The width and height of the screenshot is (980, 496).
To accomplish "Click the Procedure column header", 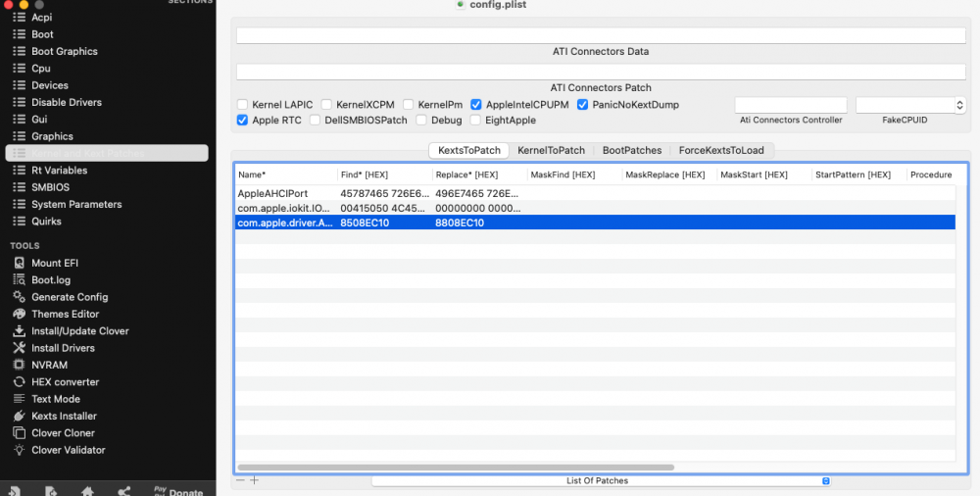I will tap(931, 174).
